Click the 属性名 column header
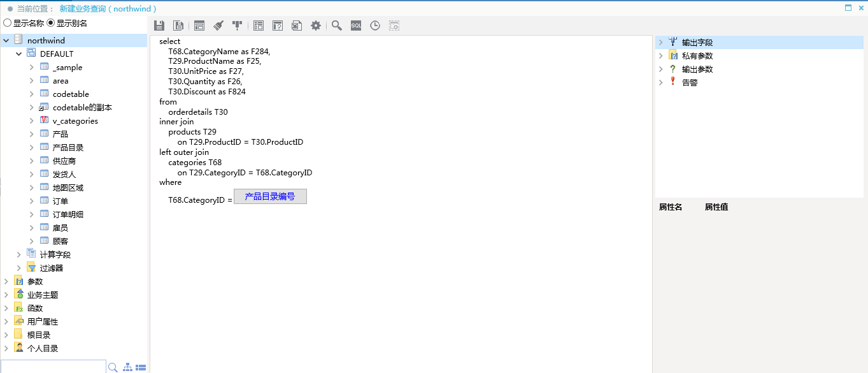This screenshot has width=868, height=373. click(x=671, y=207)
